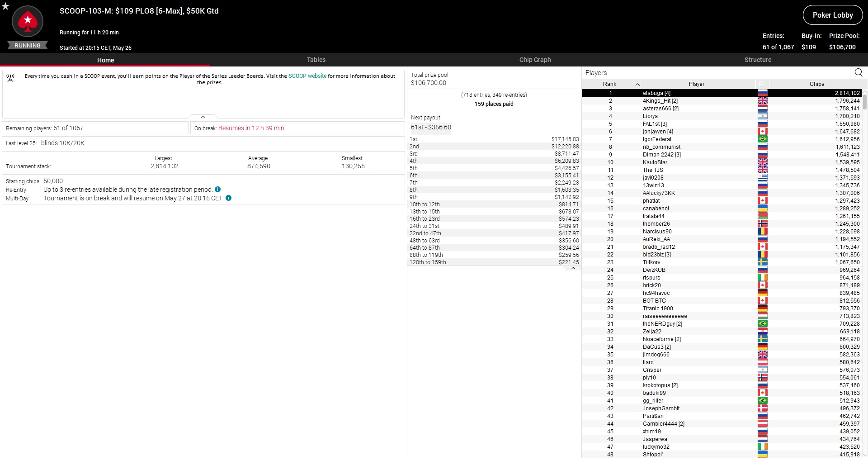Select player row phatlat
This screenshot has width=868, height=460.
[x=722, y=201]
